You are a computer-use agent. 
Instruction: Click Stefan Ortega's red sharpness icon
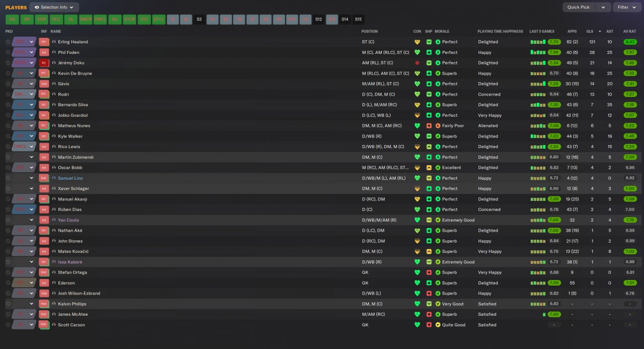pos(429,272)
